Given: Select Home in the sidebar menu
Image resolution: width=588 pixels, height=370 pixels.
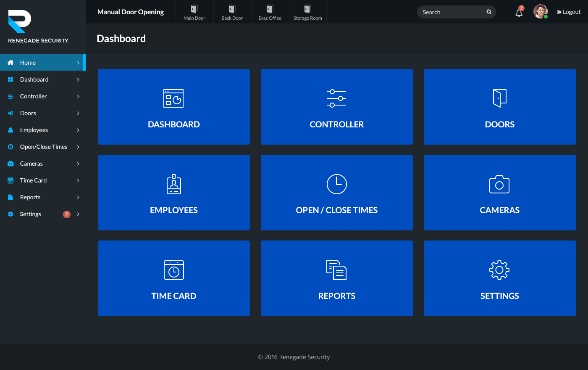Looking at the screenshot, I should 28,62.
